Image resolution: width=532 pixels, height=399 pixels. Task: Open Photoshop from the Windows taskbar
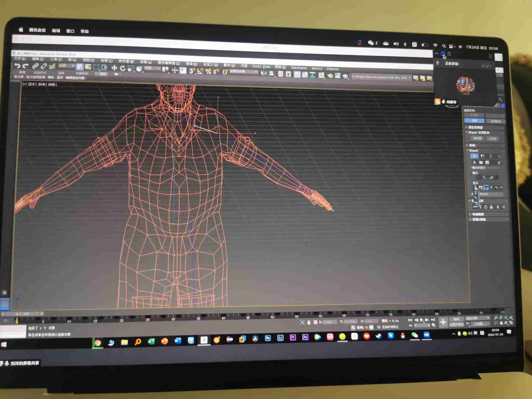tap(268, 338)
